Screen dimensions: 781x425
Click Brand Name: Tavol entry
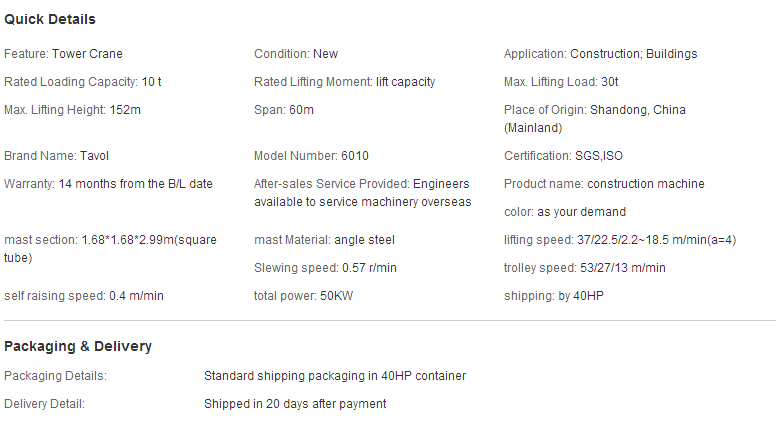(56, 156)
